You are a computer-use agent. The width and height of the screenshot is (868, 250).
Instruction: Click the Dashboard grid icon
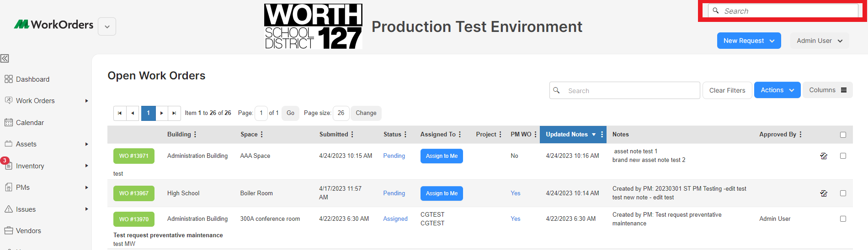(8, 79)
